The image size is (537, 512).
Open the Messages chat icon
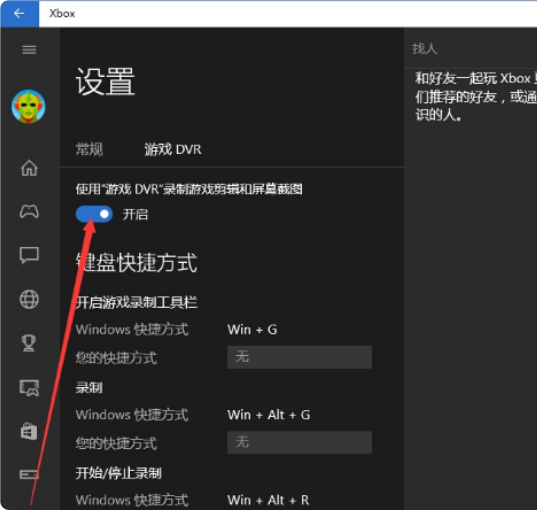[29, 255]
